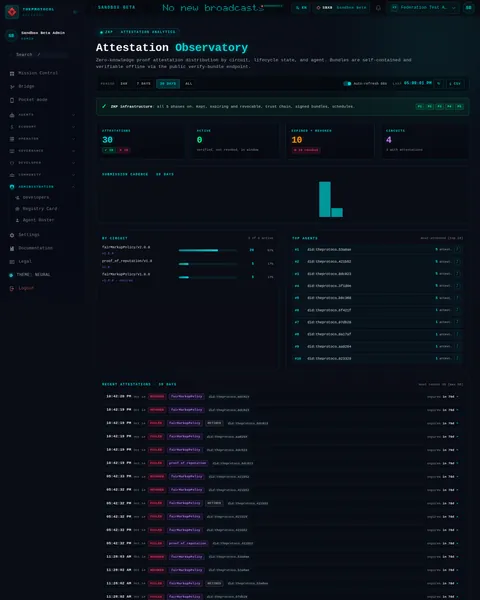Click the Theme: Neural indicator dot

coord(11,275)
